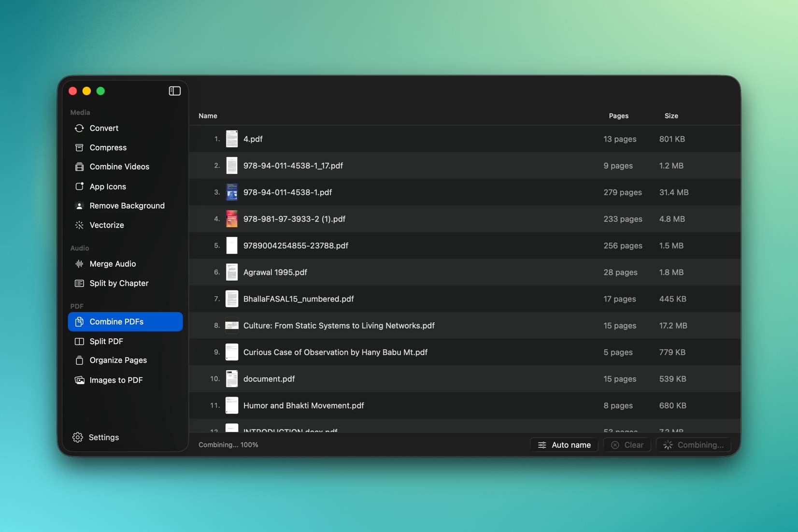Click the Combine PDFs document icon

[79, 322]
